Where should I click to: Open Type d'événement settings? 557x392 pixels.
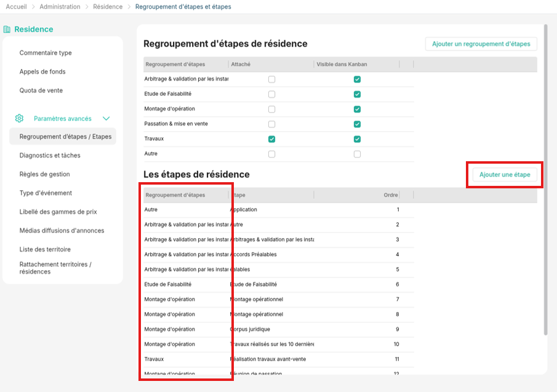coord(46,193)
